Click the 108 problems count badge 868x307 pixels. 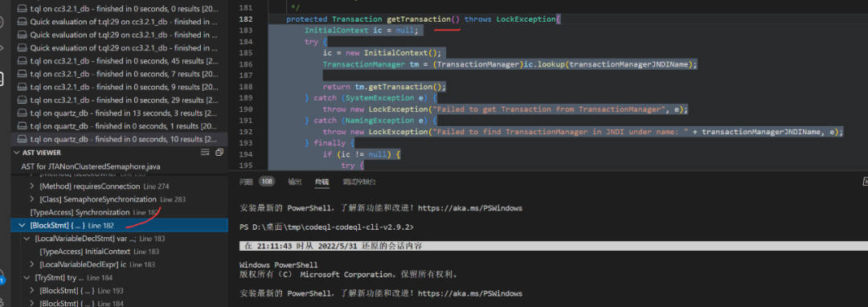coord(267,182)
